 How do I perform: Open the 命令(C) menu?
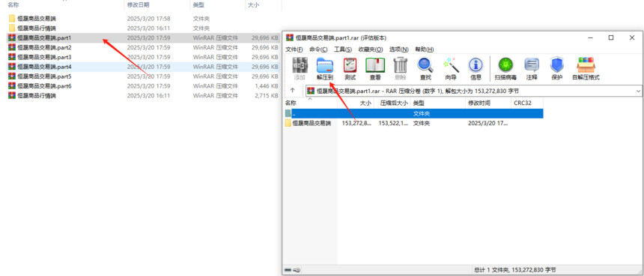[x=319, y=49]
